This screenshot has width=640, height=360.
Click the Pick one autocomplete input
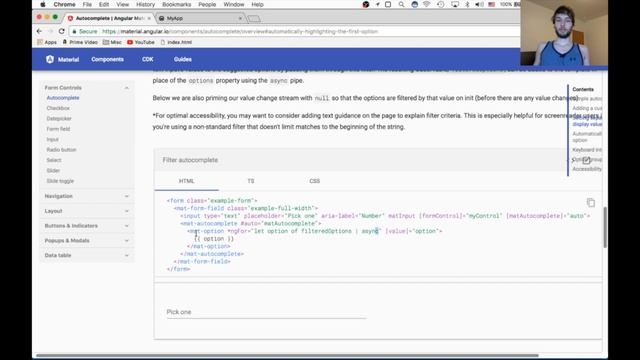[x=266, y=312]
